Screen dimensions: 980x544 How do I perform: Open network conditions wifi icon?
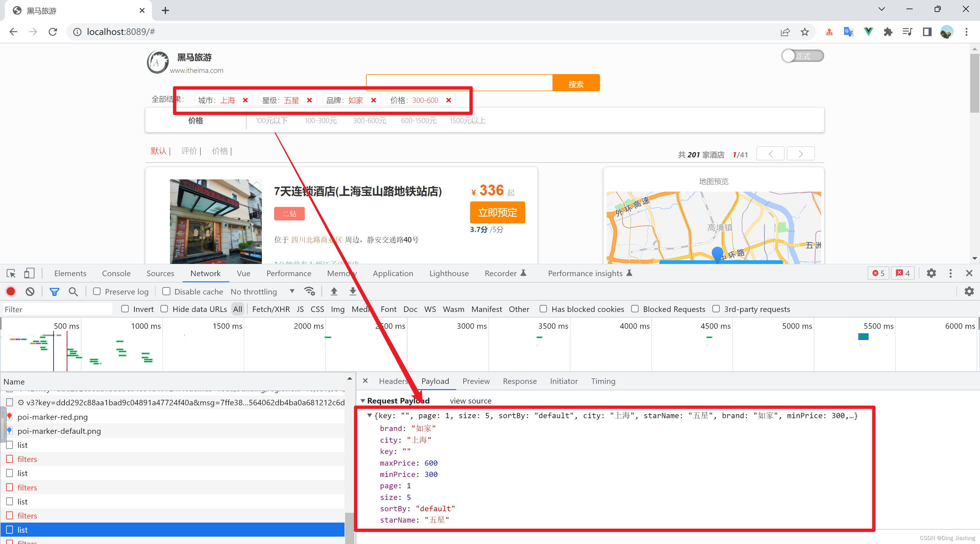(x=310, y=291)
